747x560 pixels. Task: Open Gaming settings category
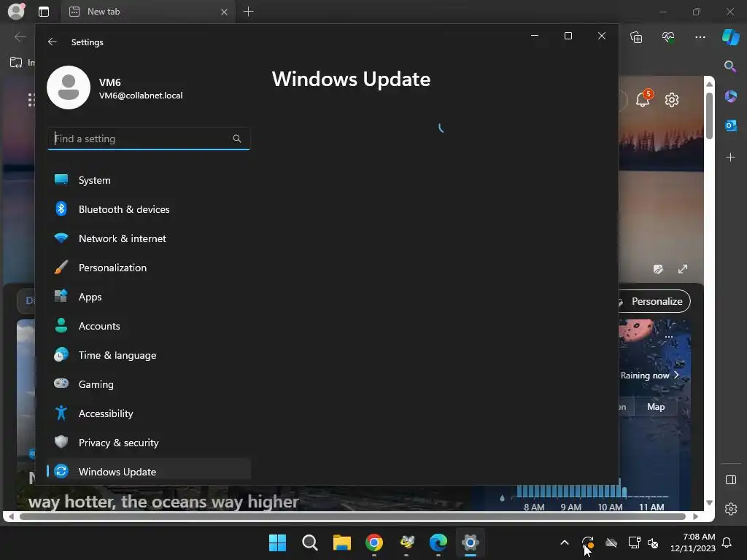tap(149, 384)
